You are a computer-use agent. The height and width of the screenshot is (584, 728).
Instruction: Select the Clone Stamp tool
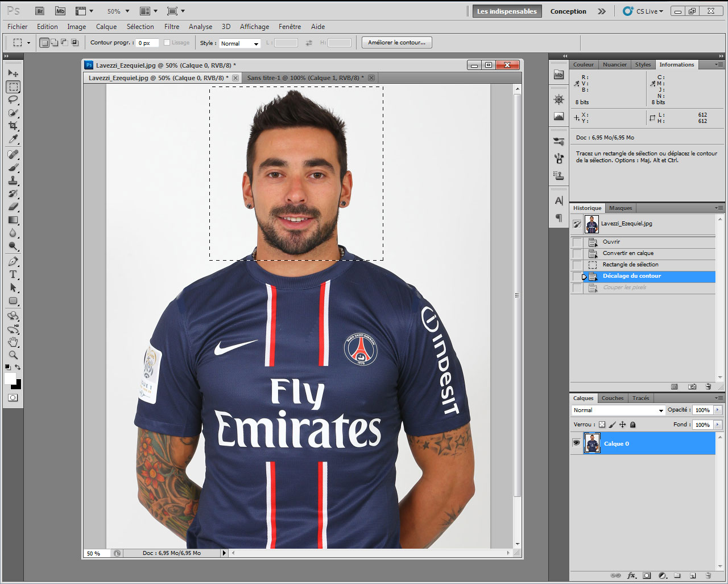click(13, 180)
